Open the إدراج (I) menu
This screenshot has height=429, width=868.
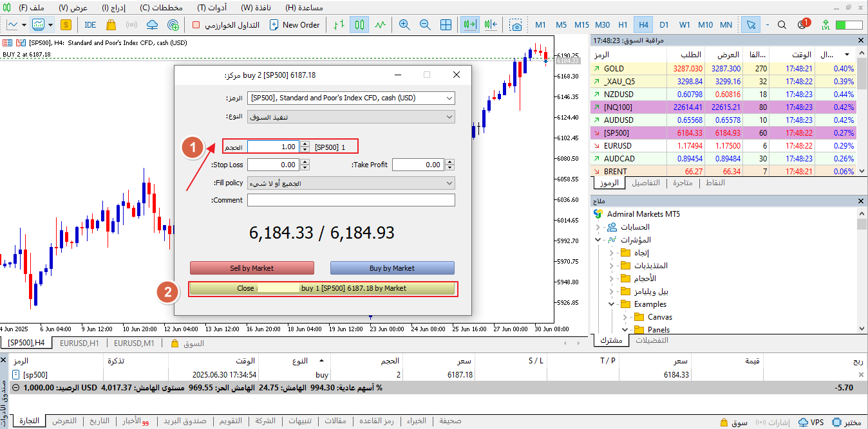point(114,7)
